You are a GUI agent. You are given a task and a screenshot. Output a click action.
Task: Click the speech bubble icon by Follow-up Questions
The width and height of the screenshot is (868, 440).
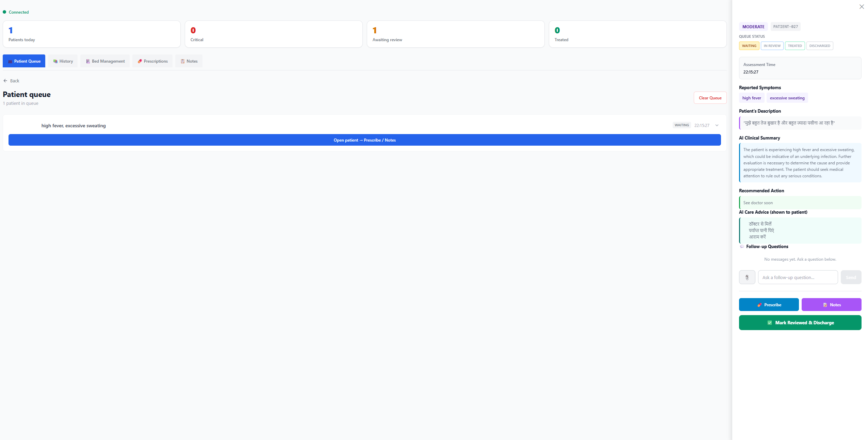(x=742, y=246)
